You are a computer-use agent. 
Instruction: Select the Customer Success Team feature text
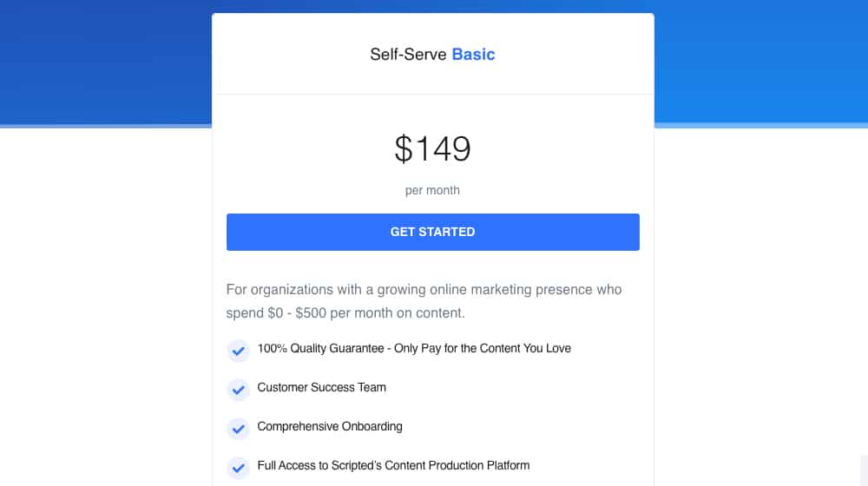[x=322, y=387]
